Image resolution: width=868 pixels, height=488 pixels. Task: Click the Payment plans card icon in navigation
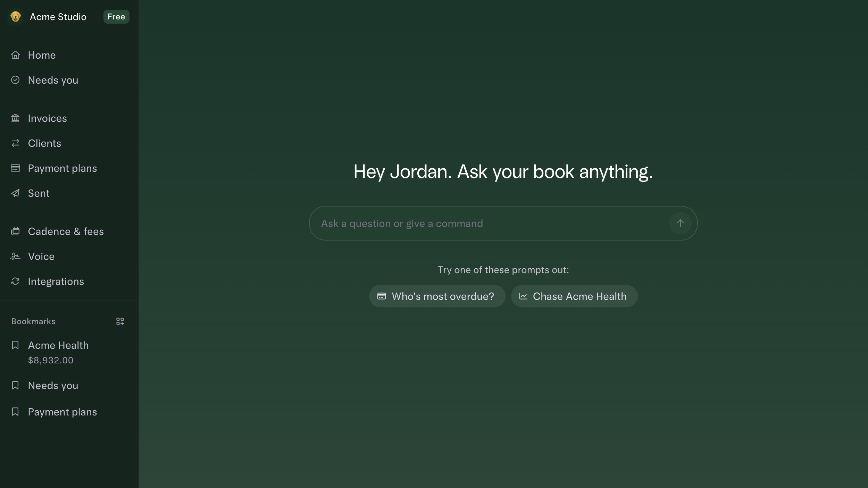pyautogui.click(x=15, y=168)
